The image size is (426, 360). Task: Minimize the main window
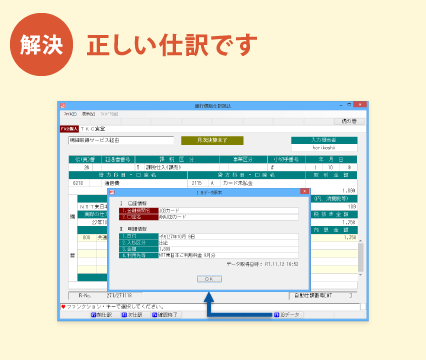tap(341, 105)
